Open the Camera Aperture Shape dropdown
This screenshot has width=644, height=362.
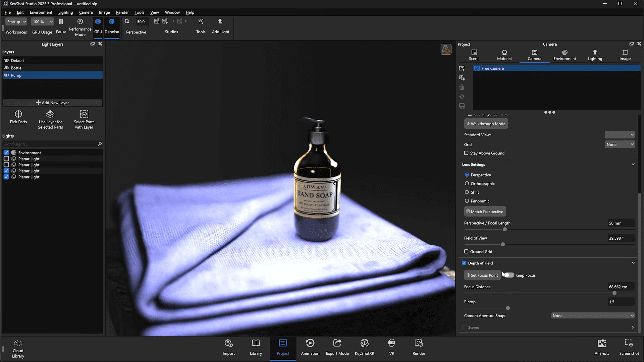pyautogui.click(x=593, y=316)
